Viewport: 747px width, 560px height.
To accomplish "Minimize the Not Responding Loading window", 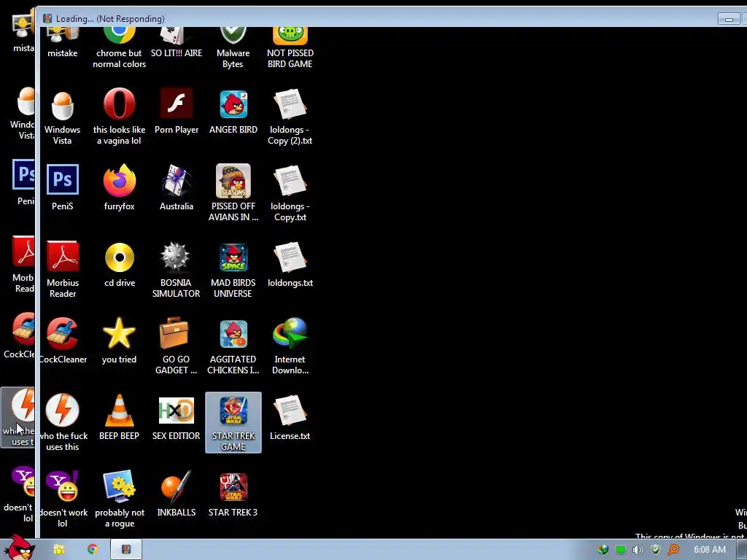I will pos(729,19).
